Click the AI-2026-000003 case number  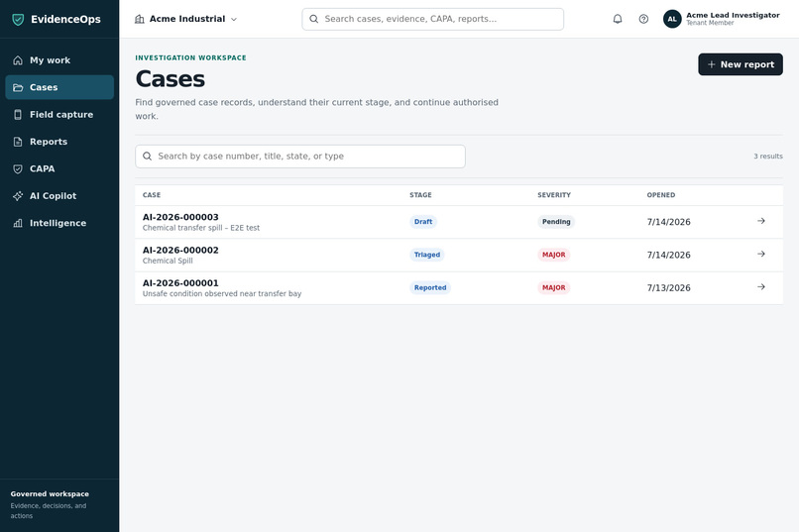click(x=180, y=217)
